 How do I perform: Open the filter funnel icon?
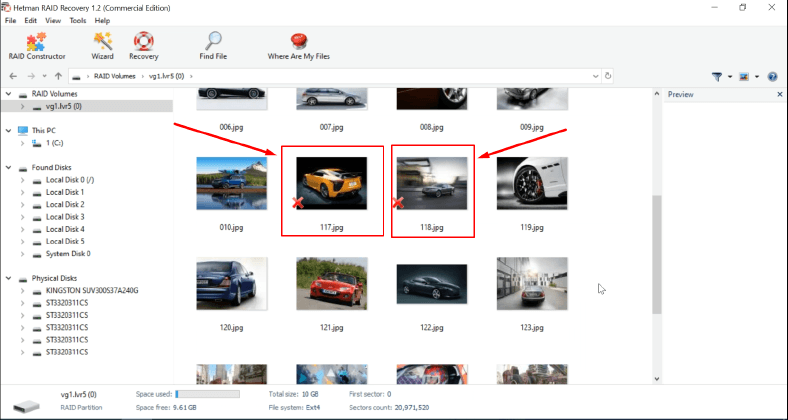[717, 77]
